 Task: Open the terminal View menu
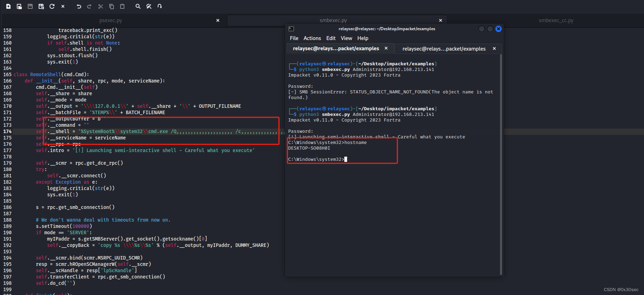coord(346,38)
